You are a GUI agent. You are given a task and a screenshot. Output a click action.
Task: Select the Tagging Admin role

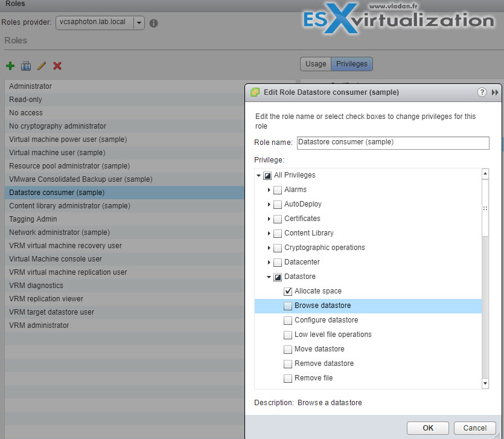(x=125, y=219)
